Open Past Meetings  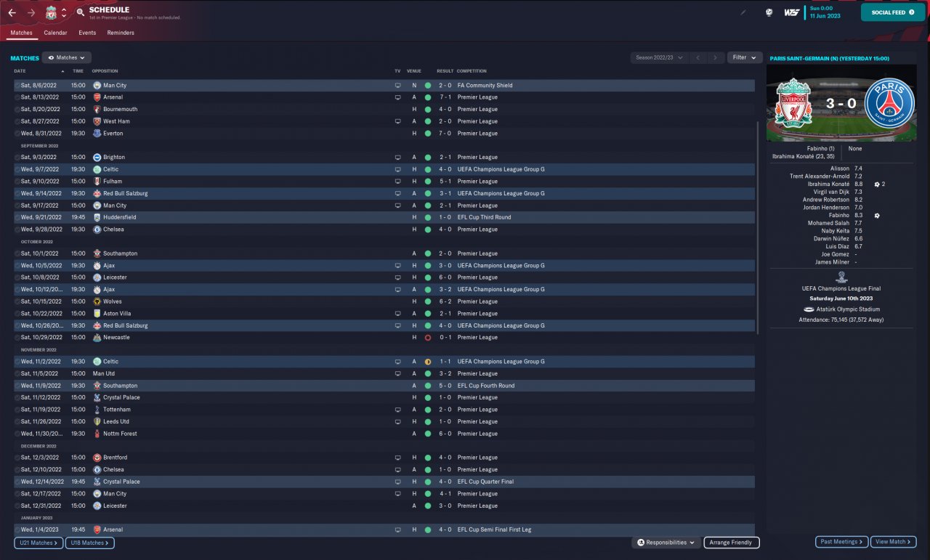click(841, 542)
